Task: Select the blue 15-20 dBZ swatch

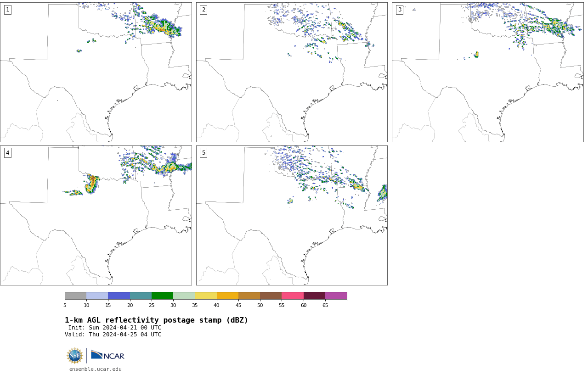Action: (119, 296)
